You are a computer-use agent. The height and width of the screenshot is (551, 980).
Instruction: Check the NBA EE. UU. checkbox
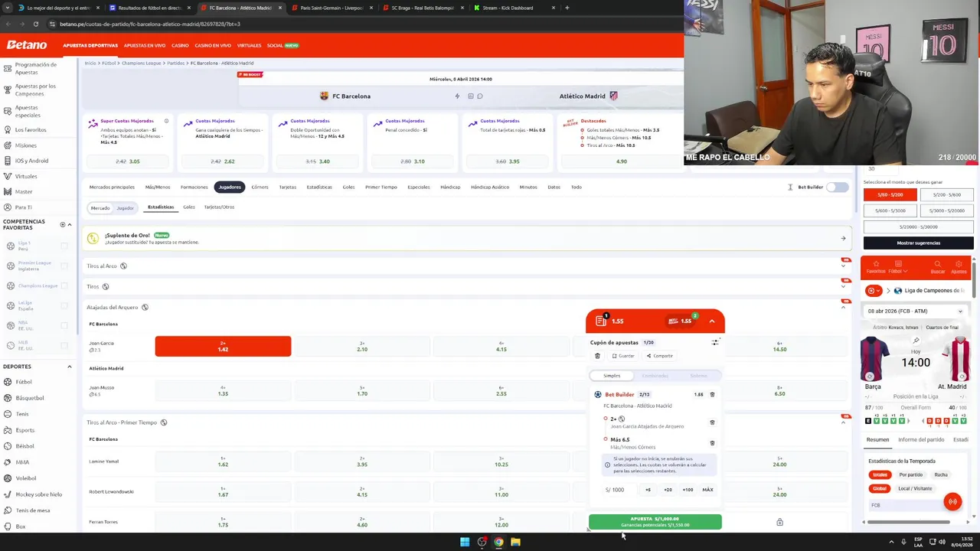pos(64,325)
